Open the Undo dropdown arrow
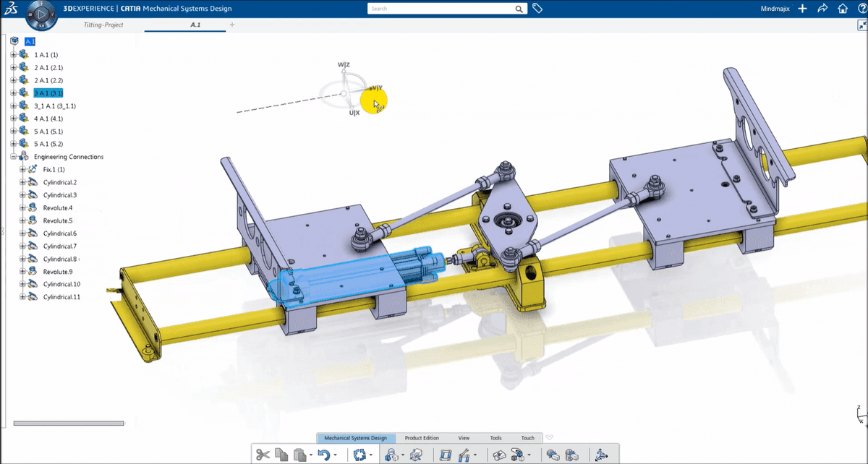 pos(336,455)
